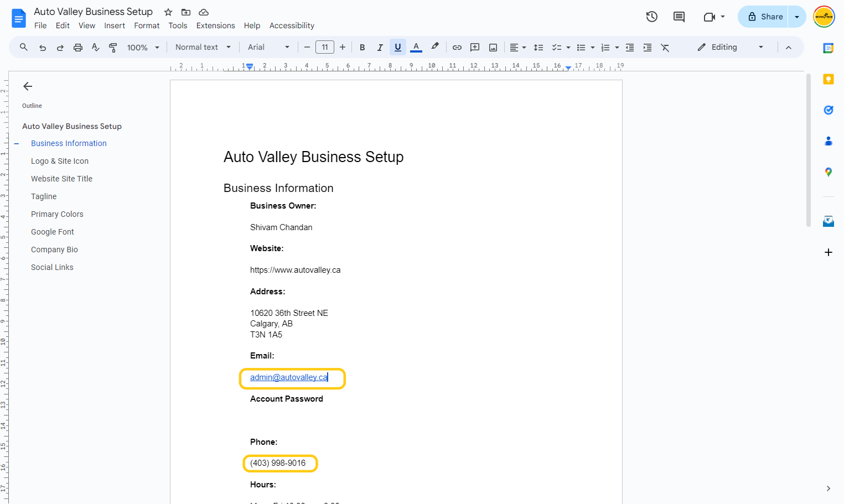The height and width of the screenshot is (504, 844).
Task: Toggle bold formatting
Action: [x=363, y=48]
